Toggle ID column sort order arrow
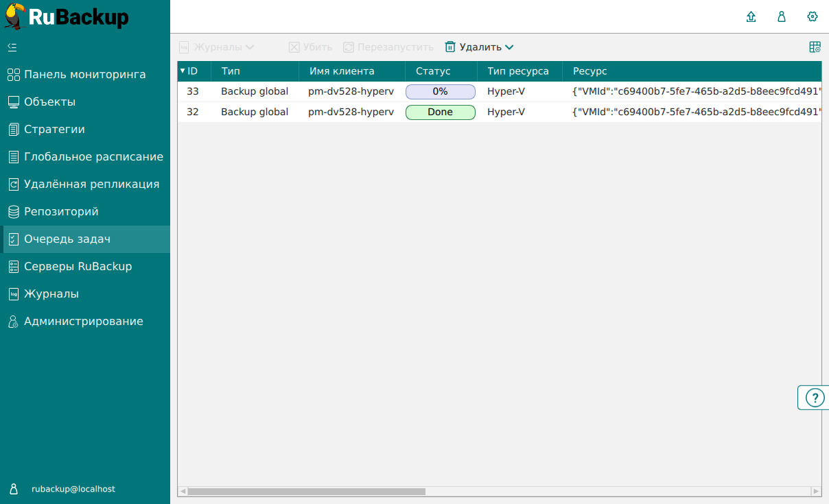 [184, 71]
